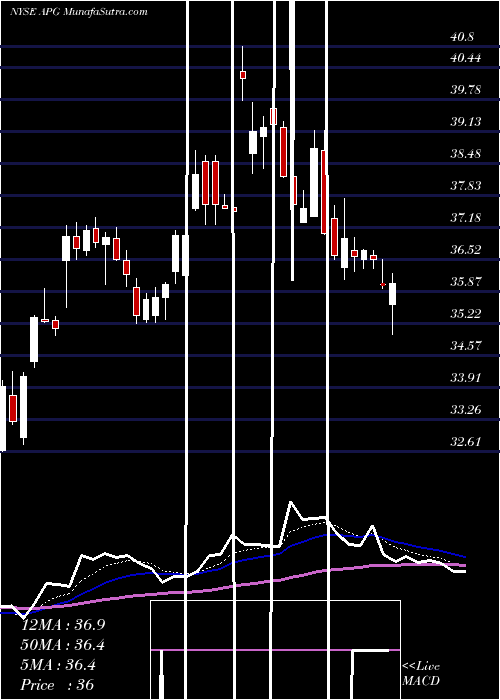This screenshot has width=500, height=700.
Task: Select the 39.78 price level label
Action: pyautogui.click(x=466, y=90)
